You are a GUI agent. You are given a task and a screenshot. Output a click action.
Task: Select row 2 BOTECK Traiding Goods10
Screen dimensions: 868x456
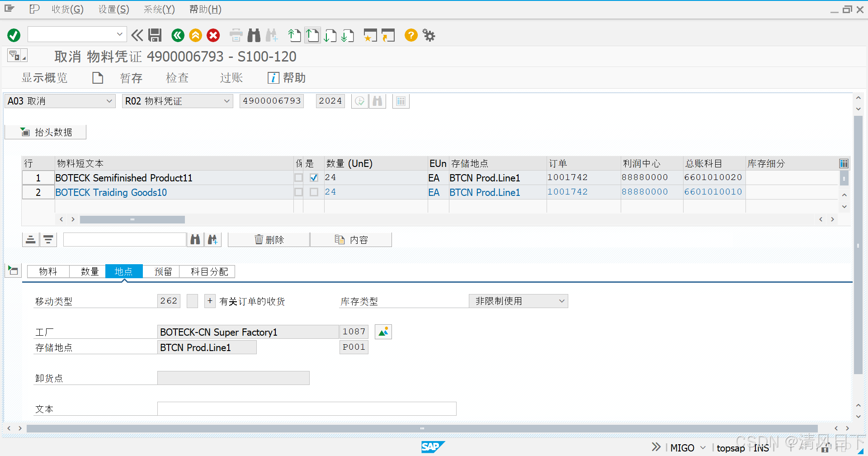click(x=38, y=192)
